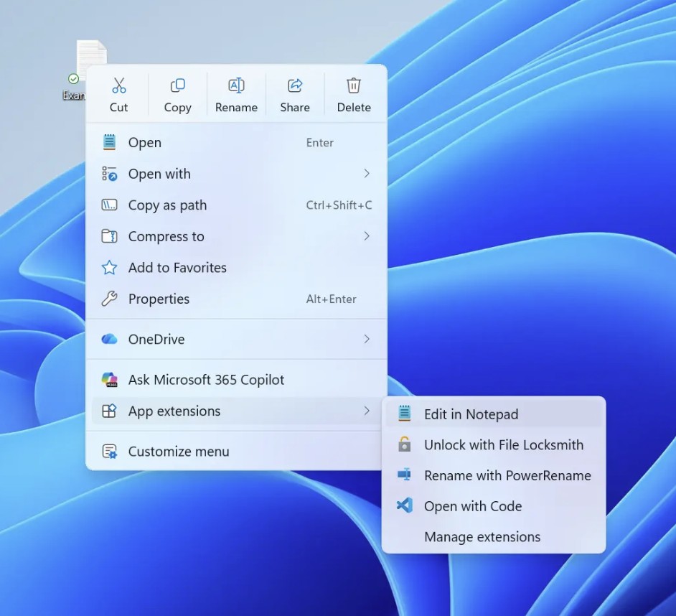The width and height of the screenshot is (676, 616).
Task: Click the Copy icon in the top row
Action: pyautogui.click(x=178, y=85)
